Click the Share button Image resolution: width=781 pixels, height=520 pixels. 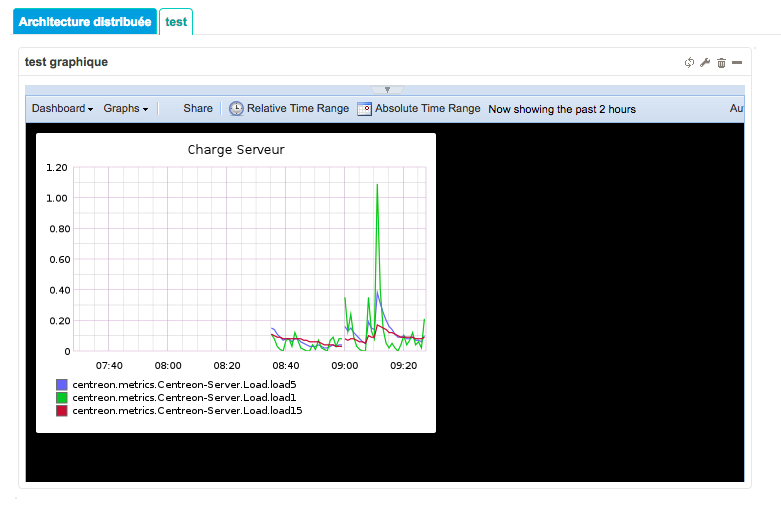[198, 109]
